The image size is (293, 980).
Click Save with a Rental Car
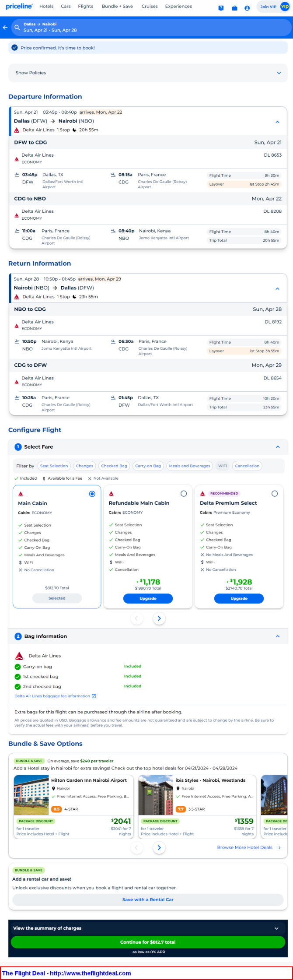[x=148, y=899]
